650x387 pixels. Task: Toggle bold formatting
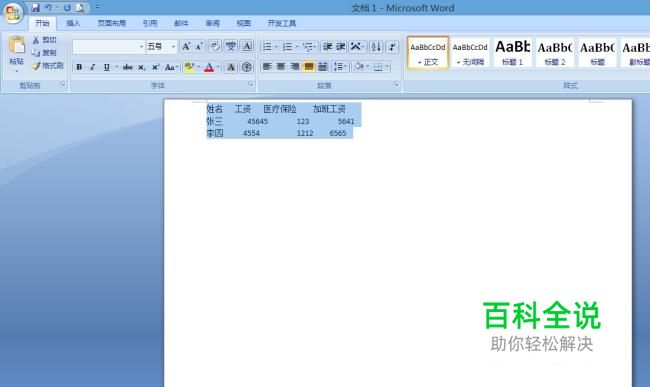pos(79,67)
